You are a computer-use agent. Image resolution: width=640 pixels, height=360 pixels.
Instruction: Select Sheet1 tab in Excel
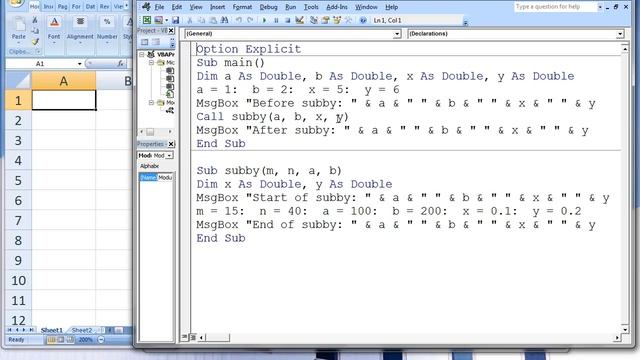pyautogui.click(x=52, y=330)
